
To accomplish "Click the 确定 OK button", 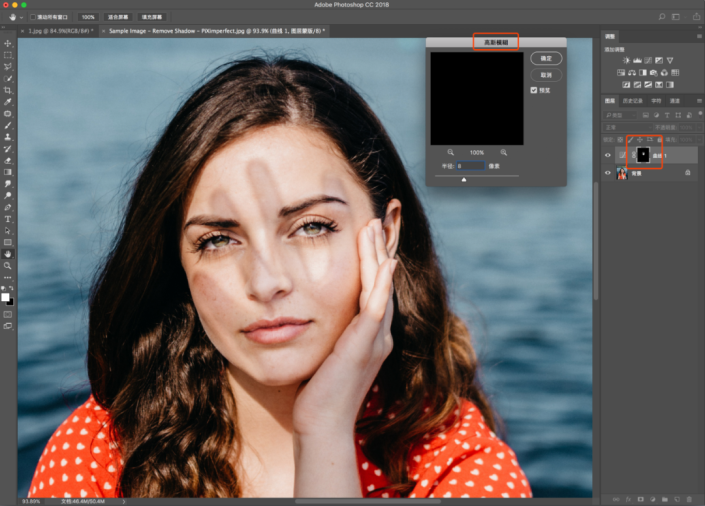I will tap(546, 59).
